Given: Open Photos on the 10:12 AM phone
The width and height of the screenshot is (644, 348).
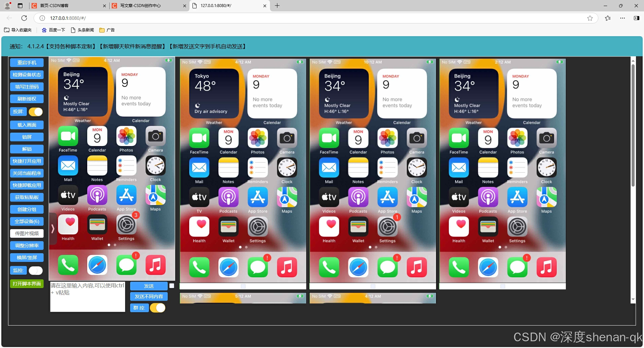Looking at the screenshot, I should point(388,138).
